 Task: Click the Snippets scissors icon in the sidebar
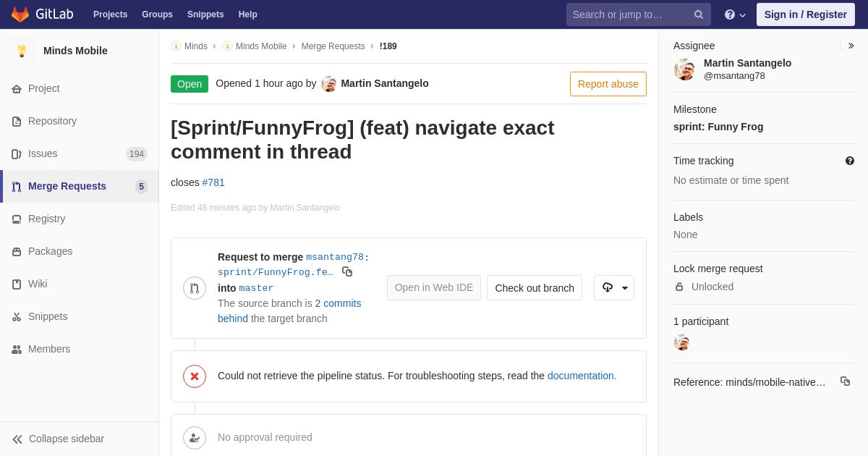tap(17, 317)
